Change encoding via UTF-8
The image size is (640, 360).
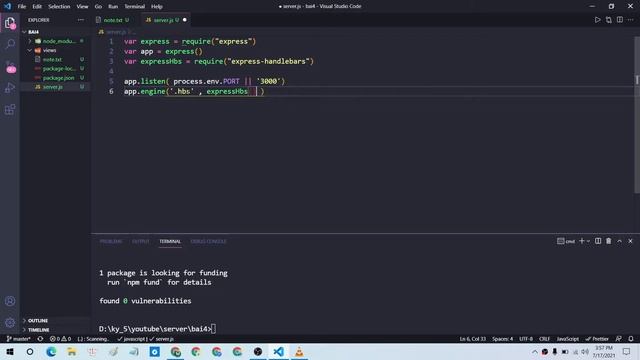[526, 339]
